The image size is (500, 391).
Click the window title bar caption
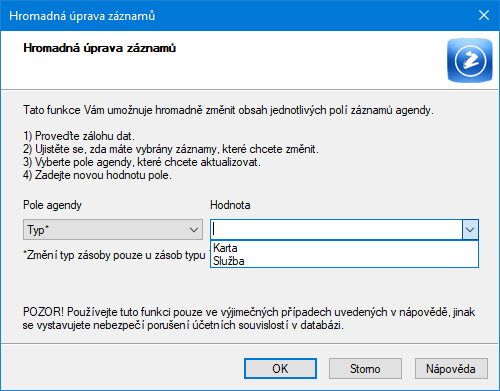82,16
